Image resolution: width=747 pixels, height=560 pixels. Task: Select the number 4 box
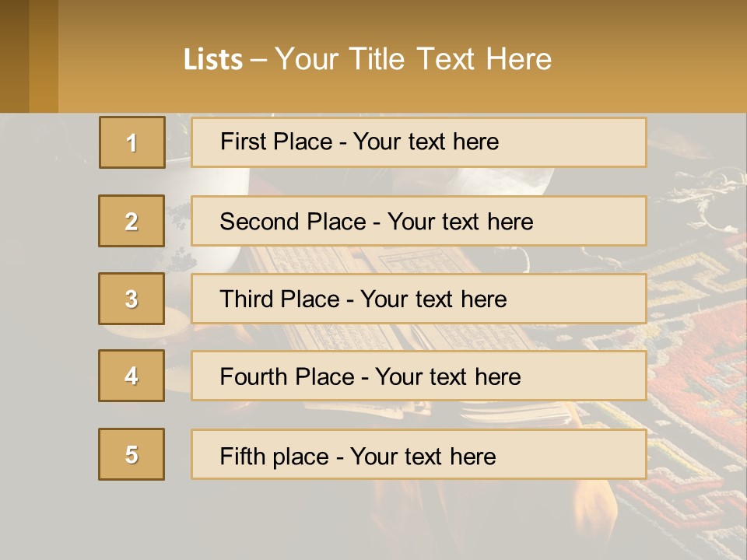(x=132, y=376)
